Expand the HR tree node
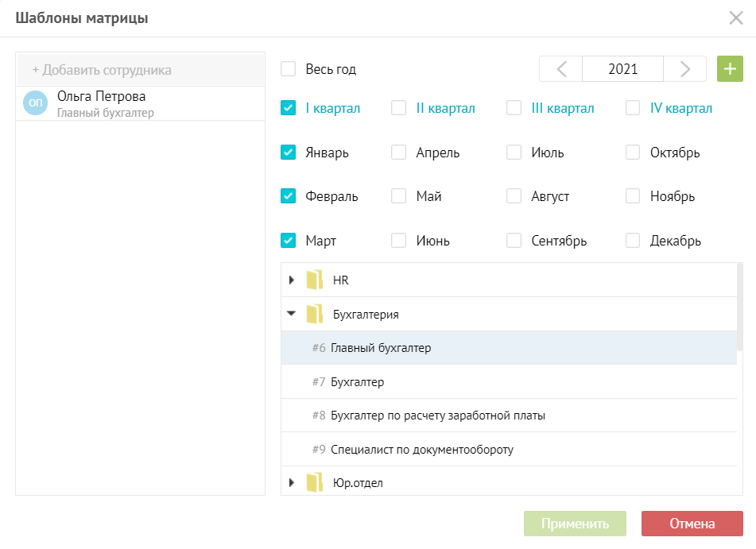Screen dimensions: 756x549 (292, 280)
